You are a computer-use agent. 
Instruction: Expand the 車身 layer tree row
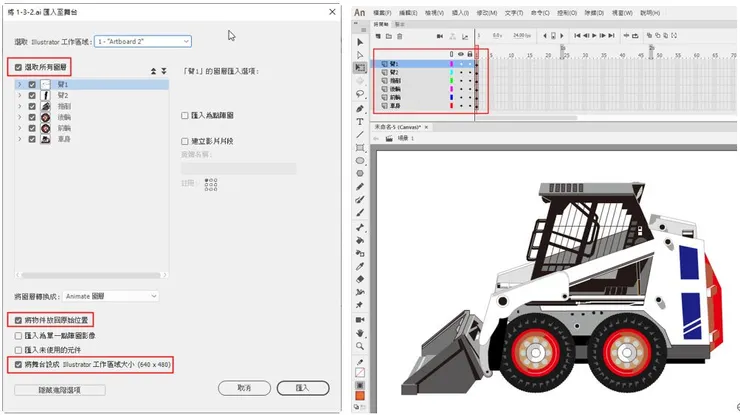pyautogui.click(x=19, y=139)
